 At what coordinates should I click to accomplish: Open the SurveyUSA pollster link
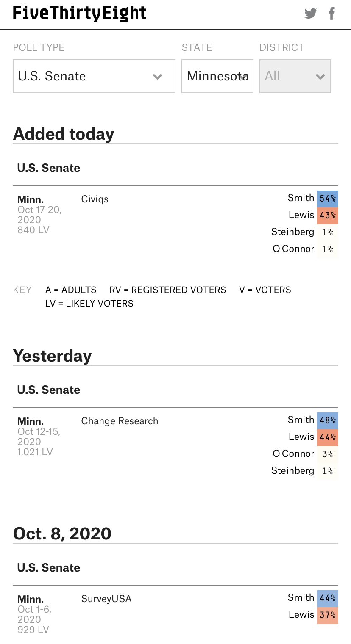(x=106, y=599)
